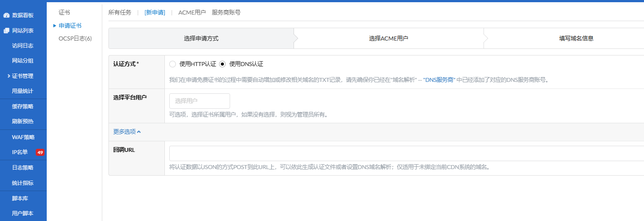Open the ACME用户 tab
The image size is (644, 221).
[x=192, y=12]
